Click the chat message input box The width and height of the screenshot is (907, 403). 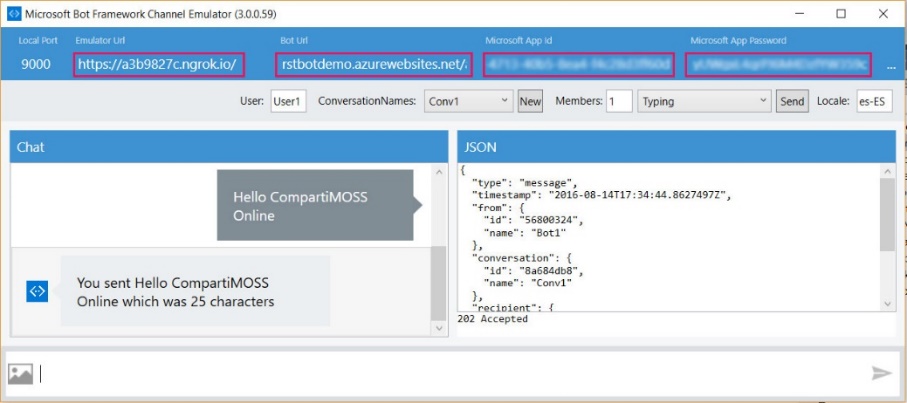point(450,373)
